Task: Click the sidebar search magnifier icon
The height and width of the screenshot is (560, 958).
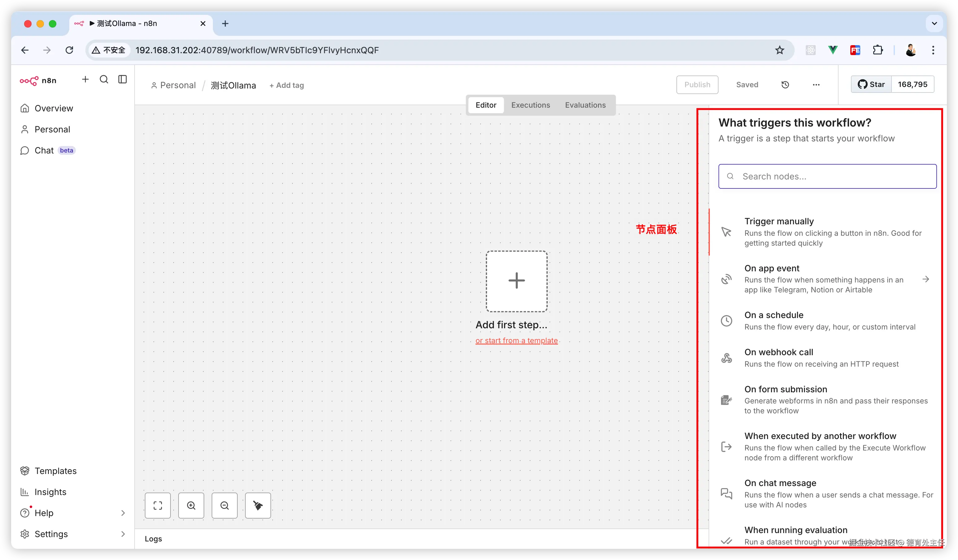Action: 104,79
